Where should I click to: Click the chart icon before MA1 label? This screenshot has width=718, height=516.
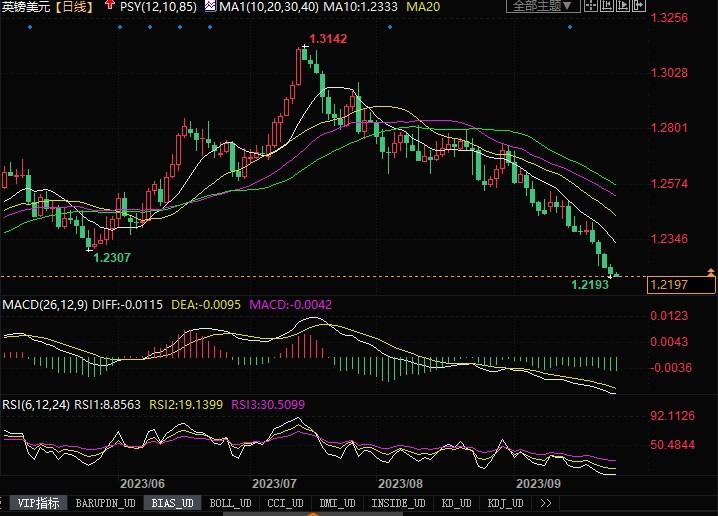209,6
